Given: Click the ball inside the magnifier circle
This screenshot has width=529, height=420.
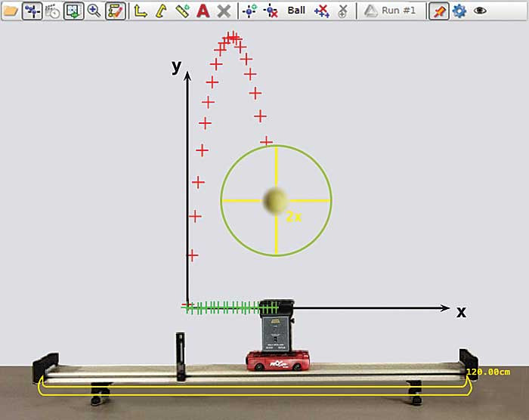Looking at the screenshot, I should click(275, 200).
